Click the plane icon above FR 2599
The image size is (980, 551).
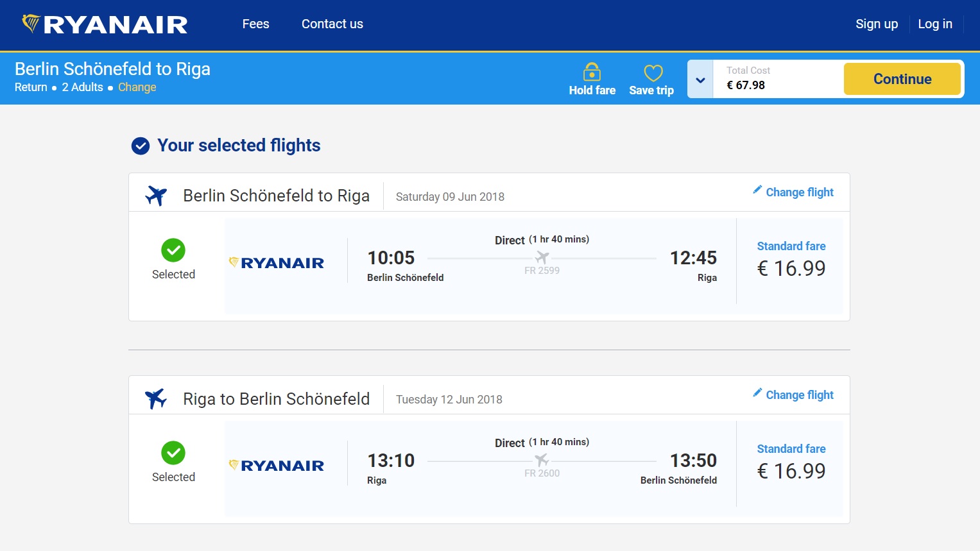point(542,257)
